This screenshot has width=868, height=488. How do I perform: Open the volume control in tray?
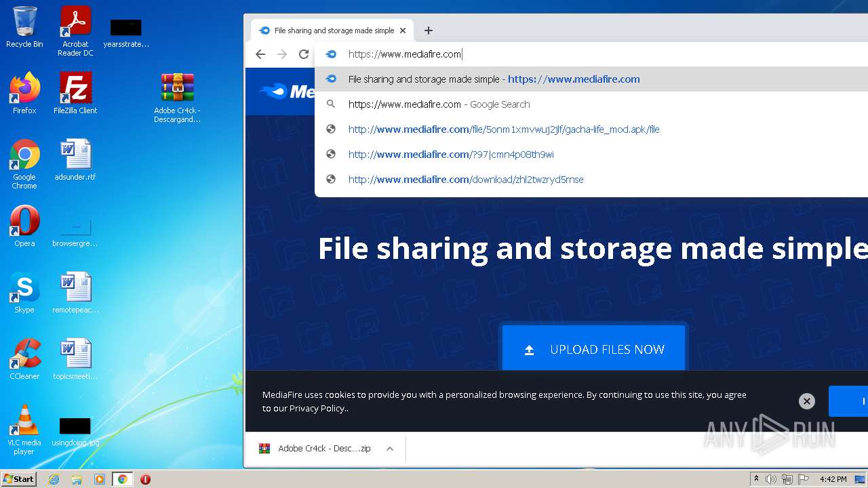(771, 479)
